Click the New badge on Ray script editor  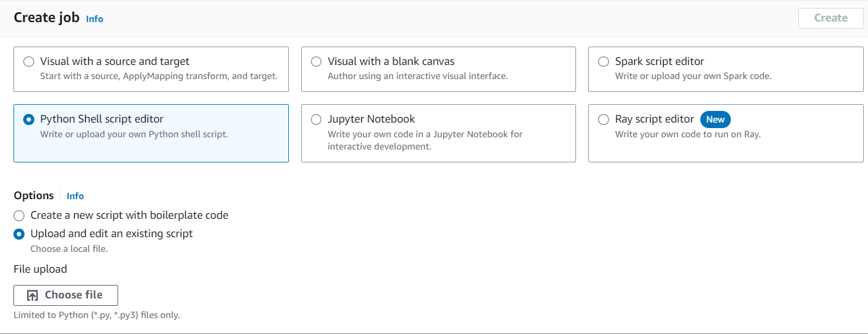pyautogui.click(x=715, y=120)
